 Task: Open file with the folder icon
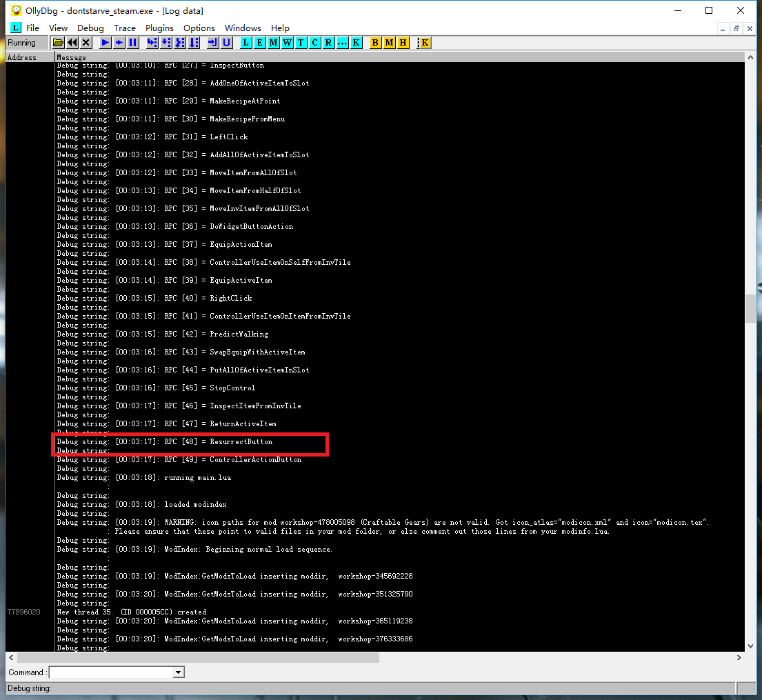59,43
